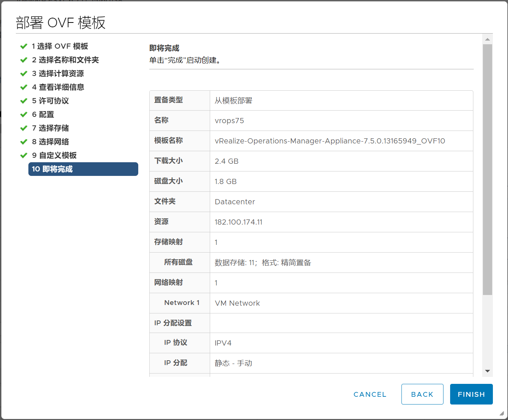Click the checkmark icon beside 6 配置
This screenshot has width=508, height=420.
(24, 114)
